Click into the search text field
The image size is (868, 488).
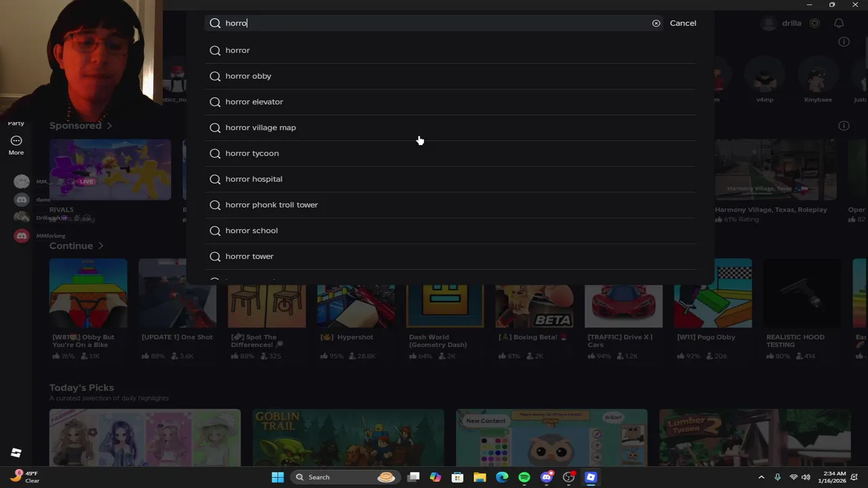pyautogui.click(x=434, y=23)
